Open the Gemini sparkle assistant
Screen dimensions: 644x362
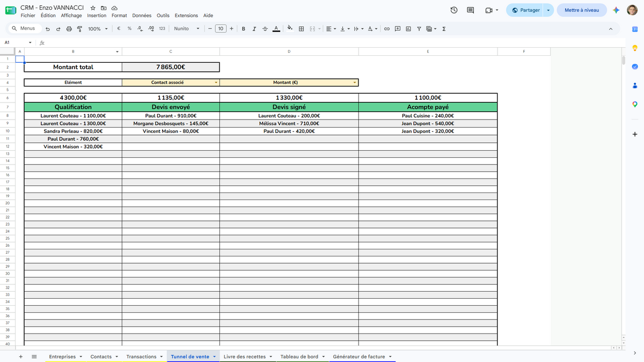[616, 10]
